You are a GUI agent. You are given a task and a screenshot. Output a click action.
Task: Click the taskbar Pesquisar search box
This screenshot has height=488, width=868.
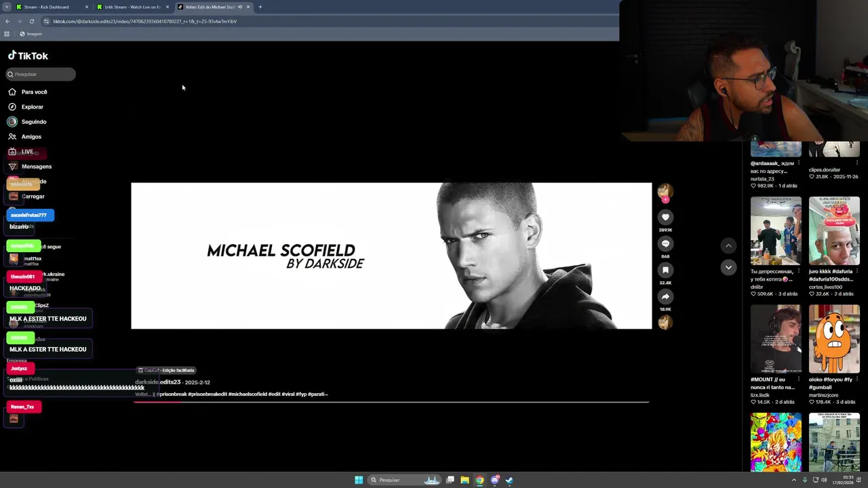[x=405, y=480]
